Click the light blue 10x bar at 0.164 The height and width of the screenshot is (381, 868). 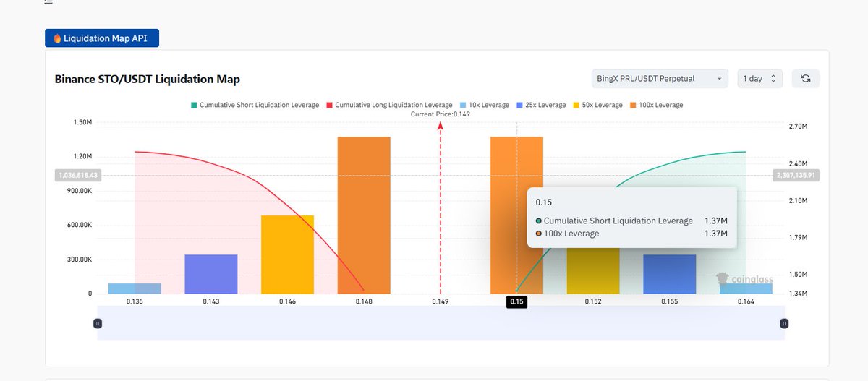click(x=746, y=288)
